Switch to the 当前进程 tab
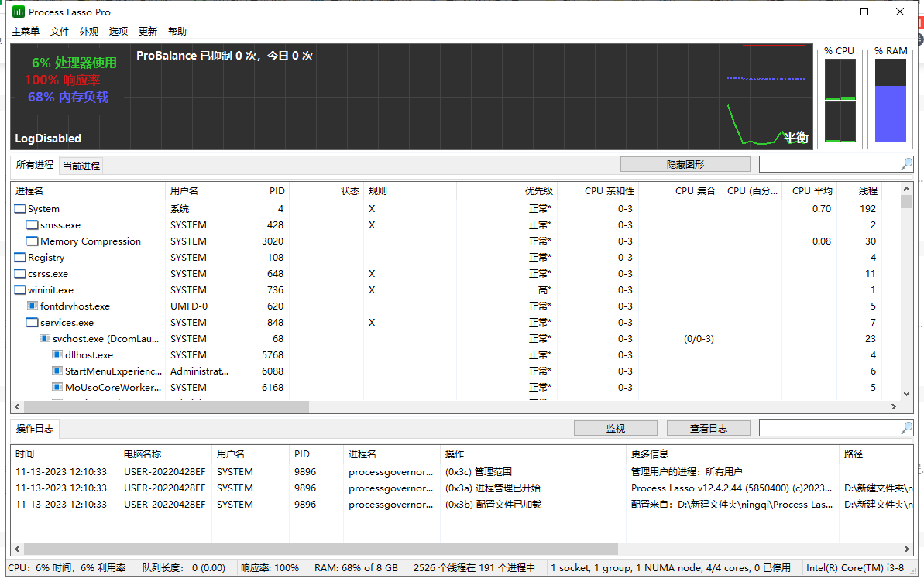The height and width of the screenshot is (582, 924). point(82,165)
